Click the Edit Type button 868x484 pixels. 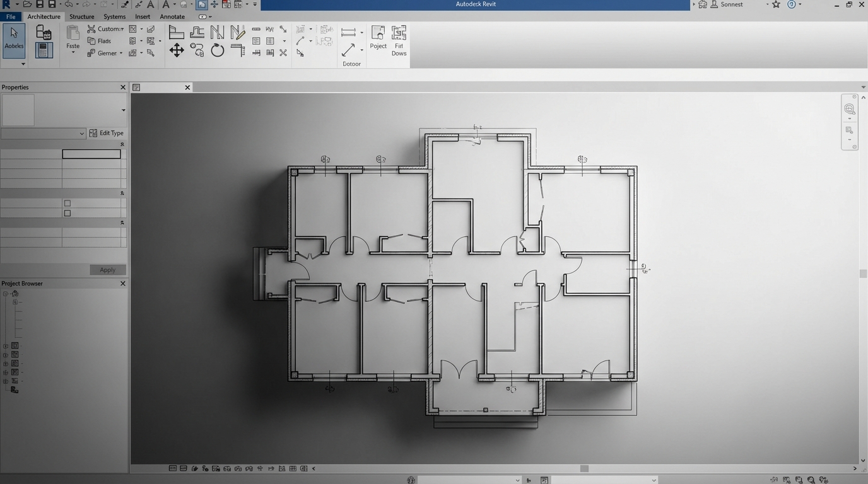point(107,132)
